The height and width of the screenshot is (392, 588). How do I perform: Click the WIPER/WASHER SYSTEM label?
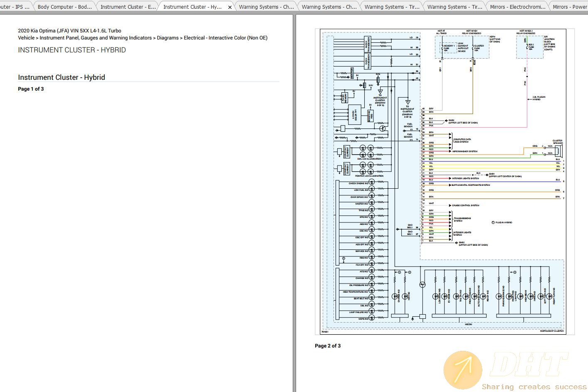465,151
